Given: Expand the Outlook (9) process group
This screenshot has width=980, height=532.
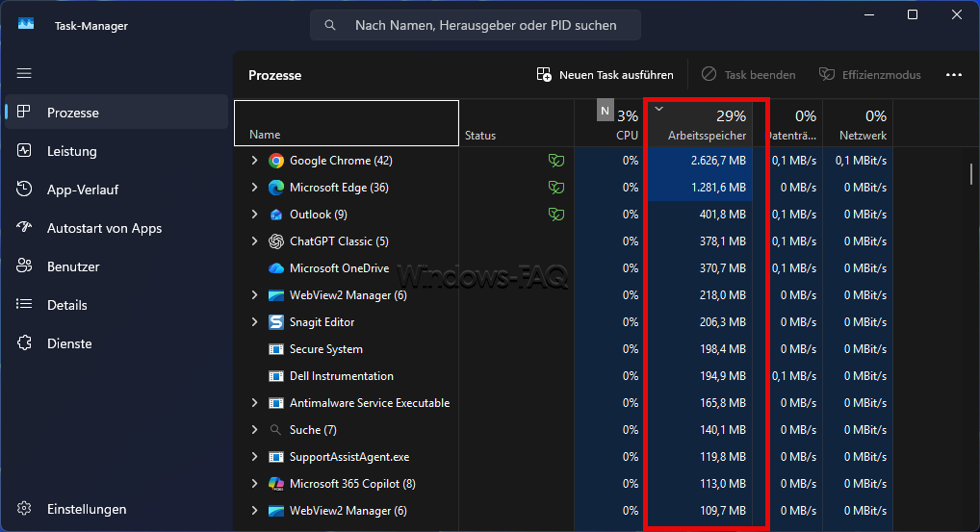Looking at the screenshot, I should (254, 215).
